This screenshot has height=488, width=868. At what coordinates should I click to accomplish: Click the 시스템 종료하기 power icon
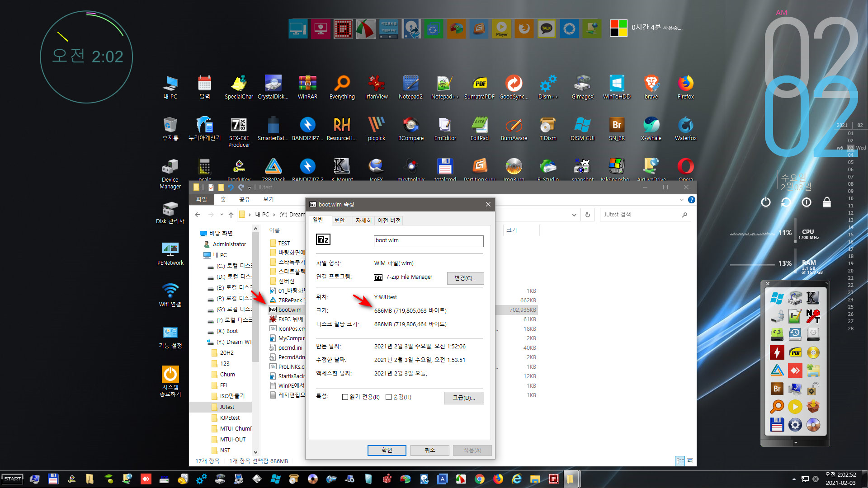tap(170, 381)
